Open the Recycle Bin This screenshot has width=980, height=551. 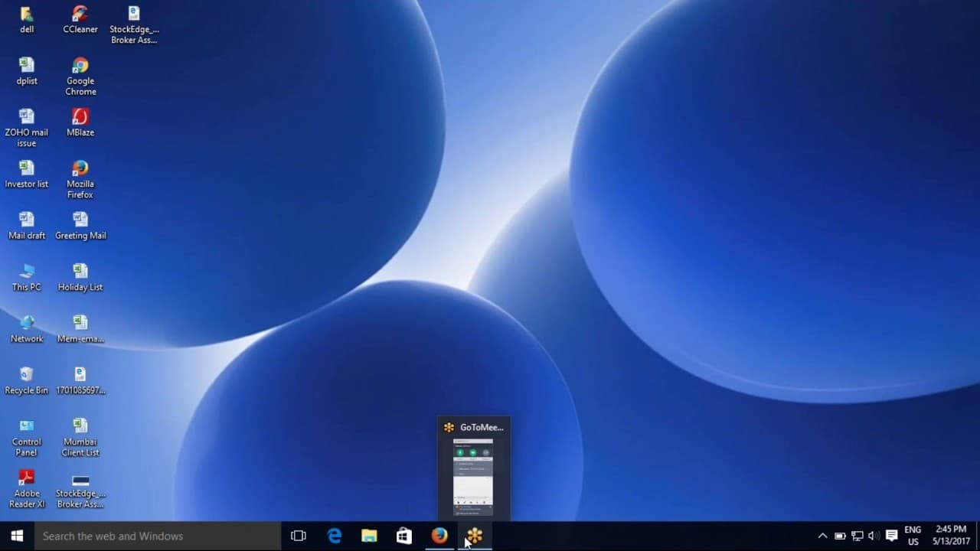(x=27, y=380)
